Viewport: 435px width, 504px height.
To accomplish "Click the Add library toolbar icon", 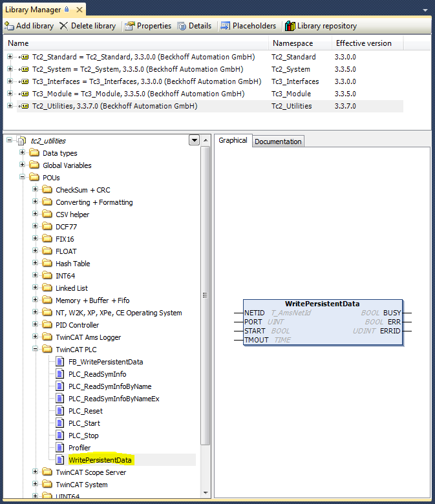I will (10, 26).
